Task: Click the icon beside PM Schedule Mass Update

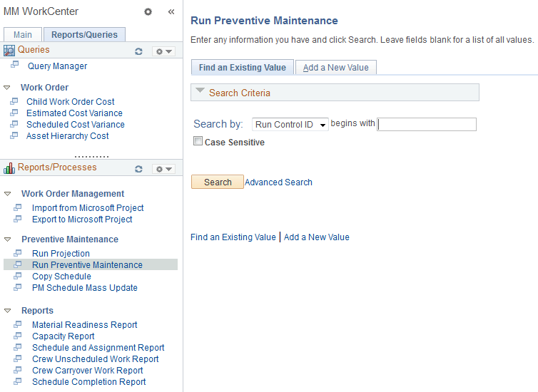Action: (x=18, y=287)
